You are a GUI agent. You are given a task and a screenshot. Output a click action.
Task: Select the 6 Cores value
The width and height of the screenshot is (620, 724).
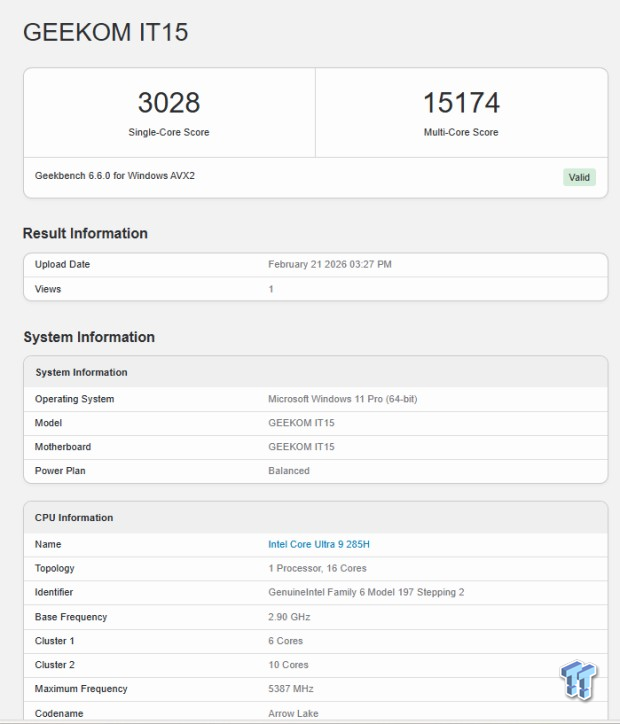tap(286, 641)
